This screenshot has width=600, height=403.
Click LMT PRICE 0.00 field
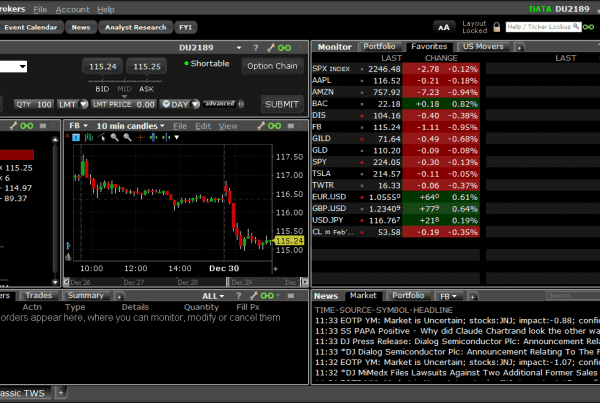tap(124, 104)
